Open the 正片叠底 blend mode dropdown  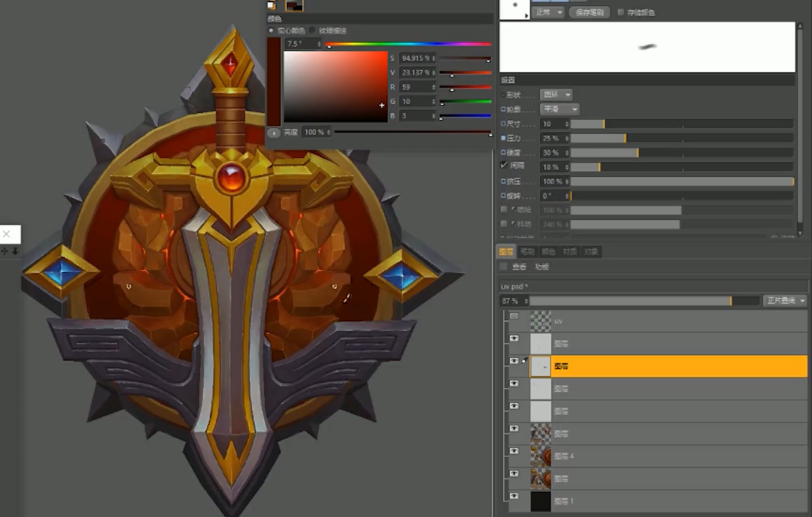(x=785, y=300)
